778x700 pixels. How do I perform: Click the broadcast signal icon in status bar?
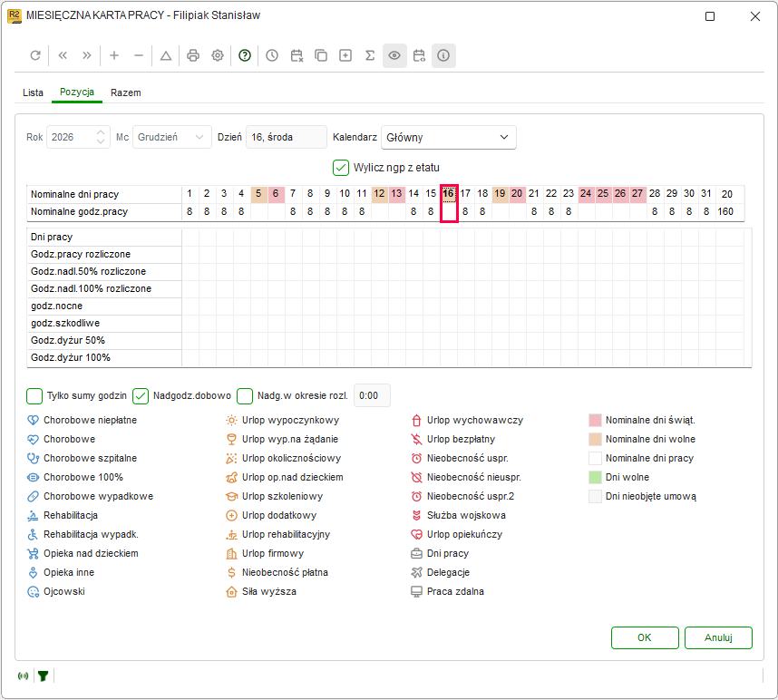[x=23, y=676]
